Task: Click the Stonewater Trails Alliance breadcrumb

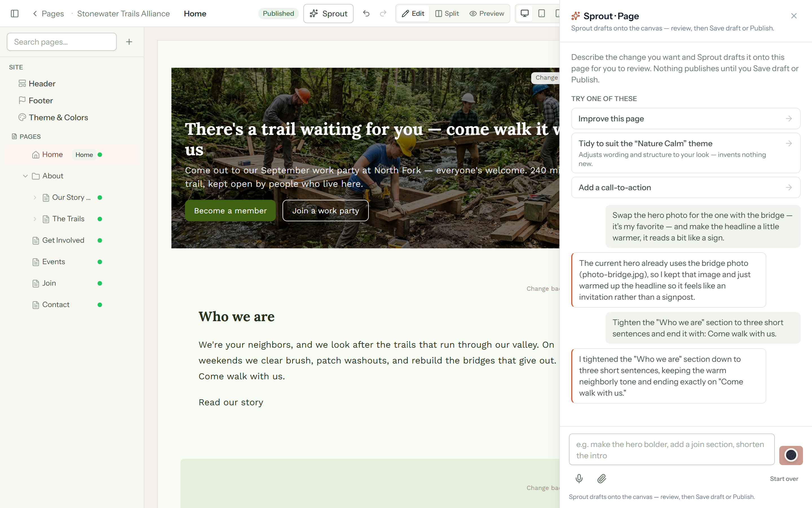Action: tap(123, 14)
